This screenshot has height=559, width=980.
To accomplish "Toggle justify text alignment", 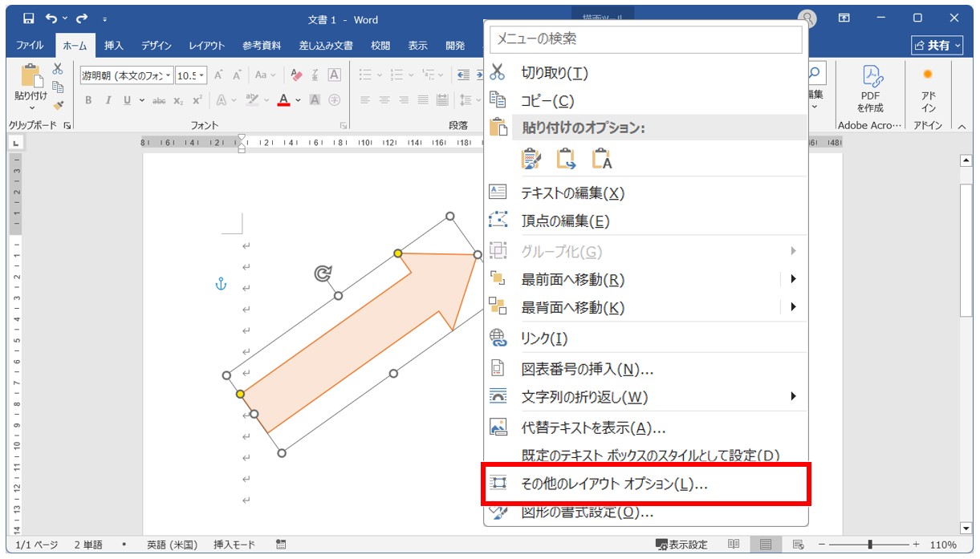I will click(422, 100).
